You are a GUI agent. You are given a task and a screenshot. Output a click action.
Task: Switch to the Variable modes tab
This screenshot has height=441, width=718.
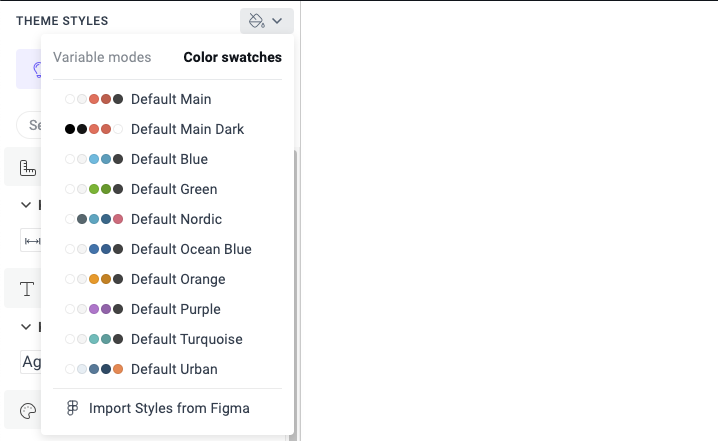102,57
